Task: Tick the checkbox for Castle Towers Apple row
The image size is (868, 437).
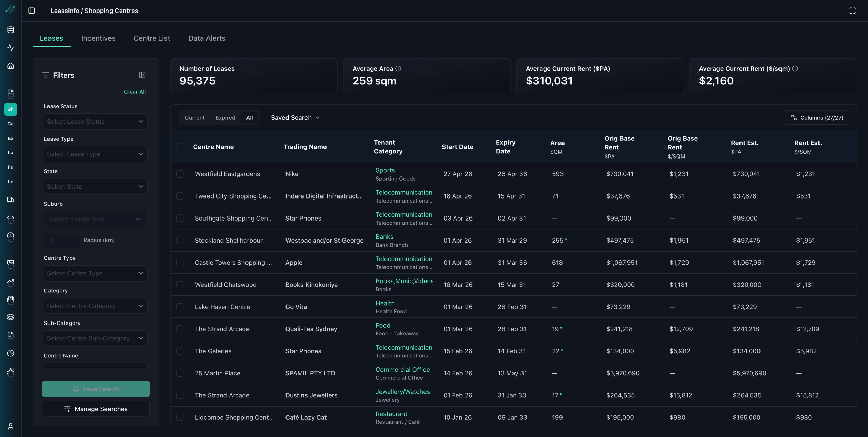Action: pyautogui.click(x=180, y=263)
